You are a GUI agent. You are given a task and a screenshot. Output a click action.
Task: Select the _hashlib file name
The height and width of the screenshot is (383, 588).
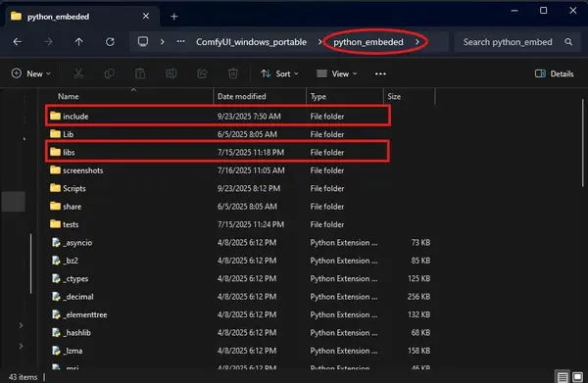point(76,332)
